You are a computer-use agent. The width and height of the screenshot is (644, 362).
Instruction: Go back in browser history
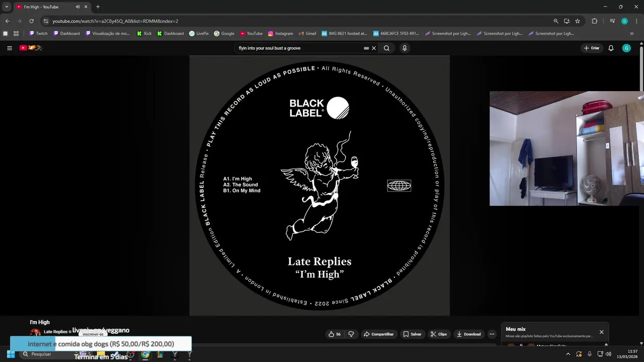click(8, 21)
